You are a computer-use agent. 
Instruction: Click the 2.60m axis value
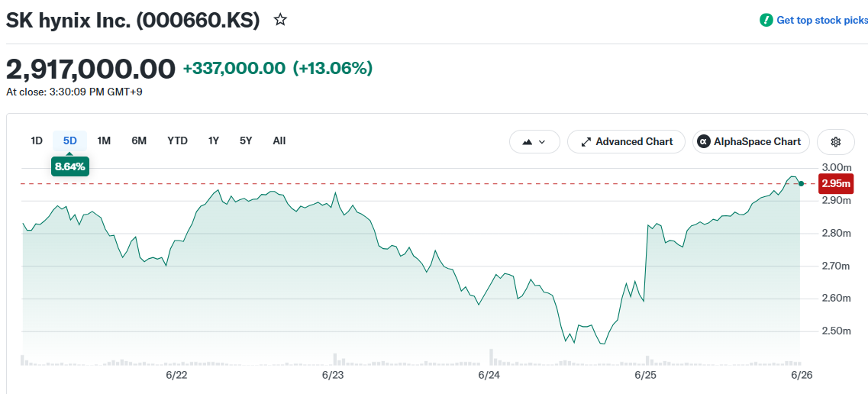click(836, 299)
